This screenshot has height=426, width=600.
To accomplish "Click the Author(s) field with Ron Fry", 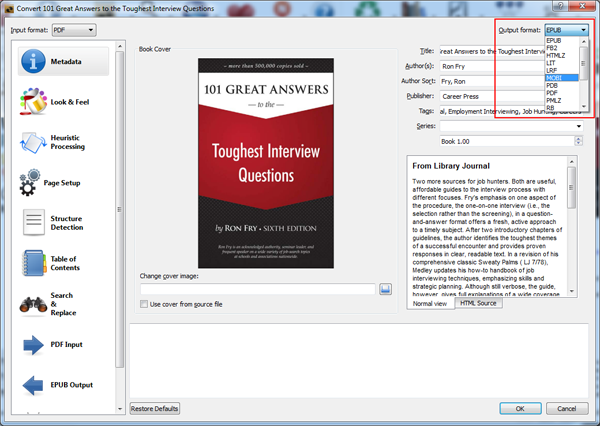I will coord(492,66).
